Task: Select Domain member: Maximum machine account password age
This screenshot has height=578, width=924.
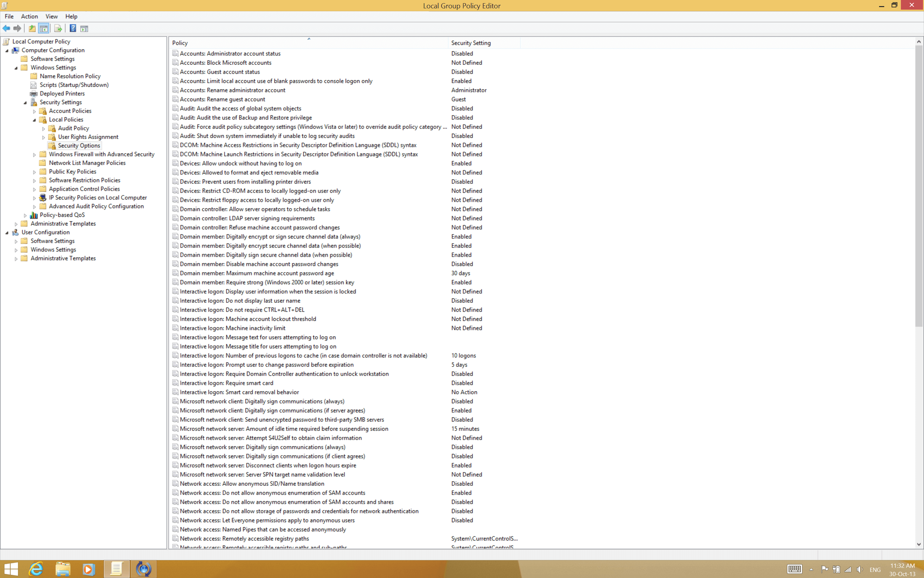Action: pyautogui.click(x=257, y=273)
